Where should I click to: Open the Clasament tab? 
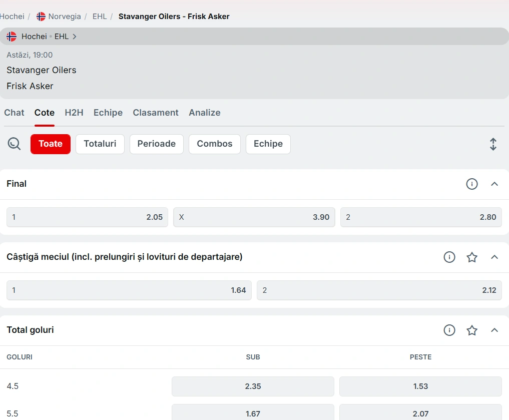155,113
